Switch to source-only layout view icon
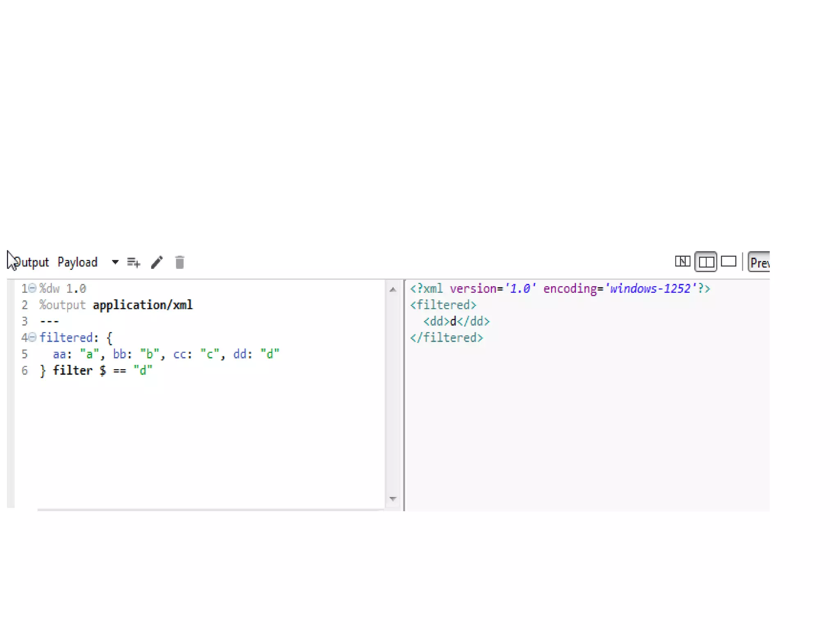Screen dimensions: 840x630 (x=682, y=261)
